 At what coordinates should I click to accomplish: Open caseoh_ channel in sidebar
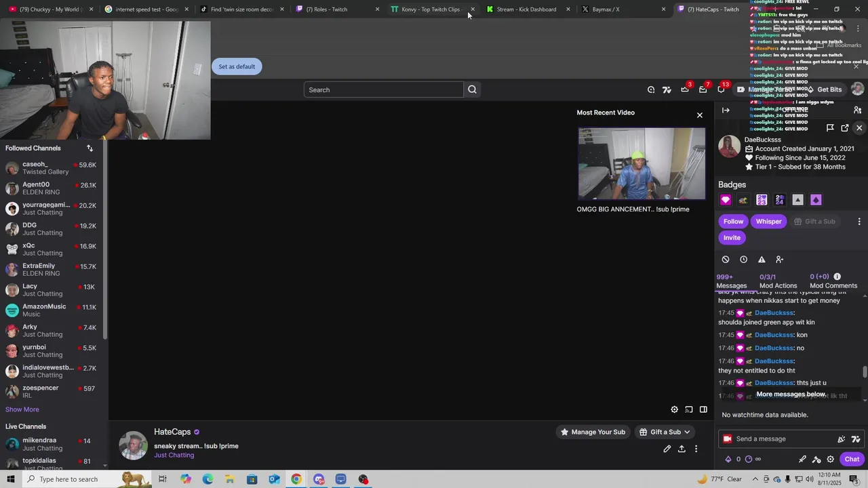point(52,168)
